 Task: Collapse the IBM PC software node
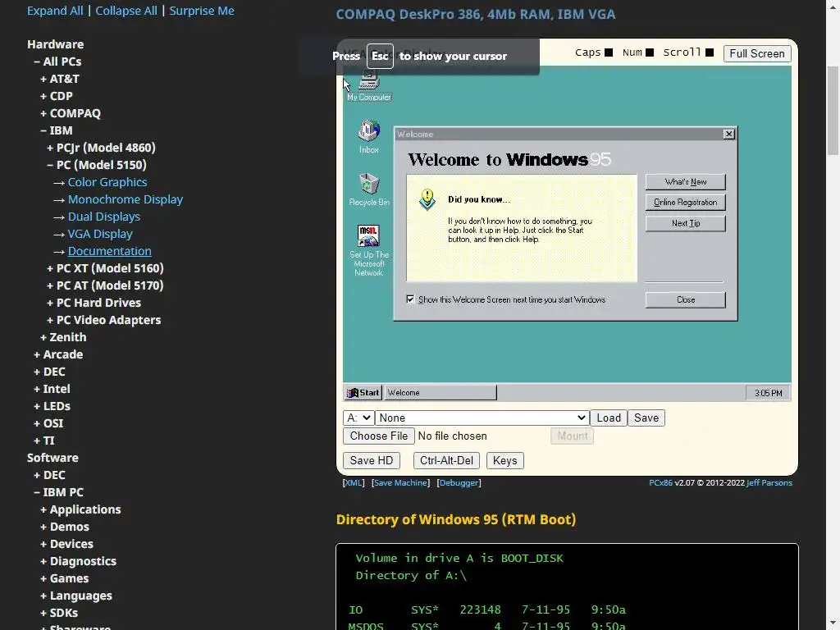[58, 492]
